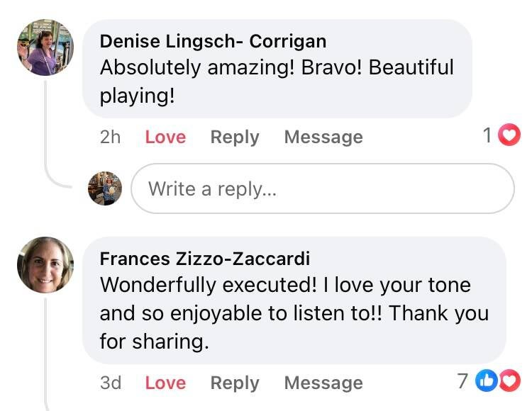Reply to Frances's "Wonderfully executed" comment
This screenshot has width=532, height=411.
[x=235, y=383]
